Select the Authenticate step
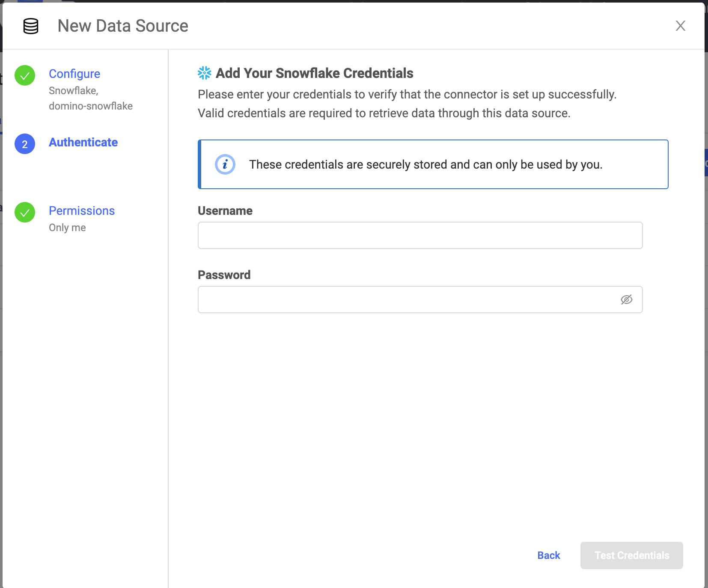Screen dimensions: 708x588 (x=83, y=142)
